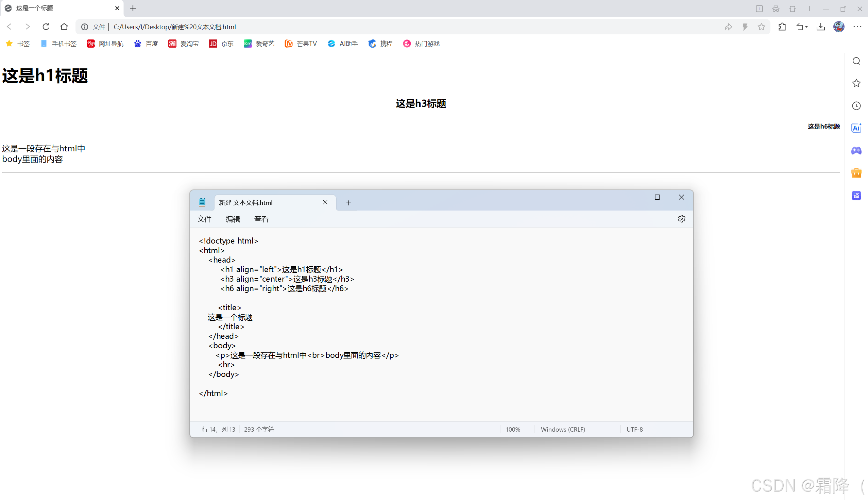Open sidebar history clock icon
Screen dimensions: 868x500
click(x=856, y=106)
